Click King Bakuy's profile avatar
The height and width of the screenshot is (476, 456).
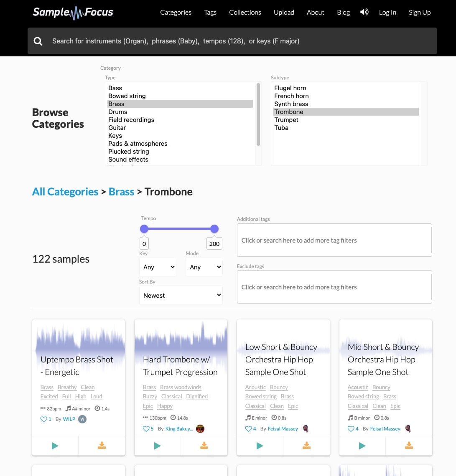pos(200,428)
